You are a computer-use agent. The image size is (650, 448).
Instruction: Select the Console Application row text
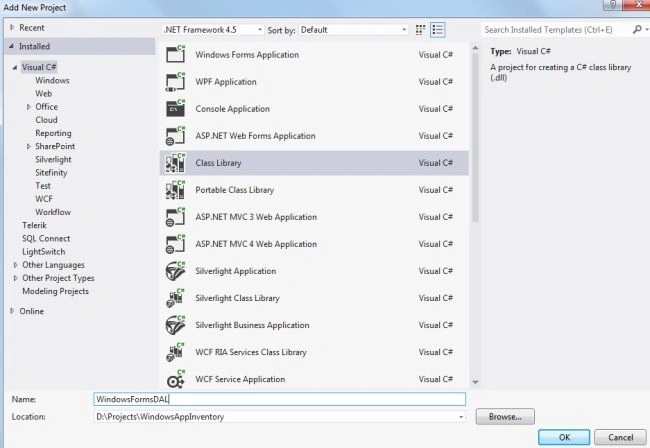tap(233, 109)
